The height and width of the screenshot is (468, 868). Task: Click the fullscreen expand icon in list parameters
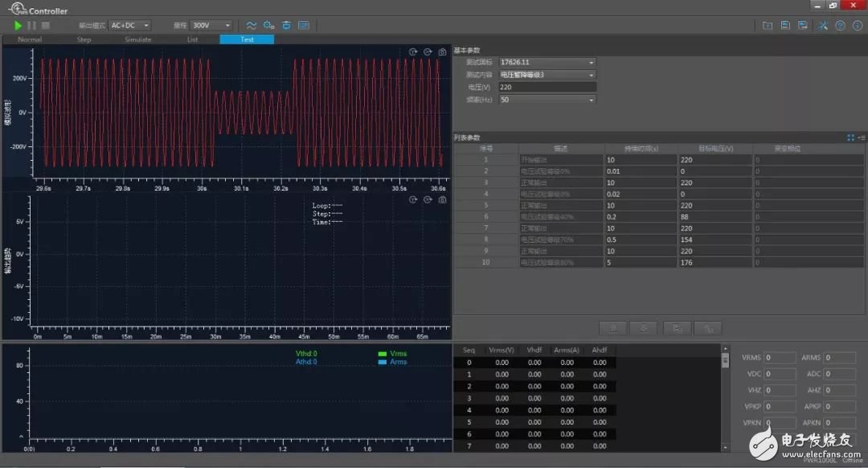tap(850, 138)
